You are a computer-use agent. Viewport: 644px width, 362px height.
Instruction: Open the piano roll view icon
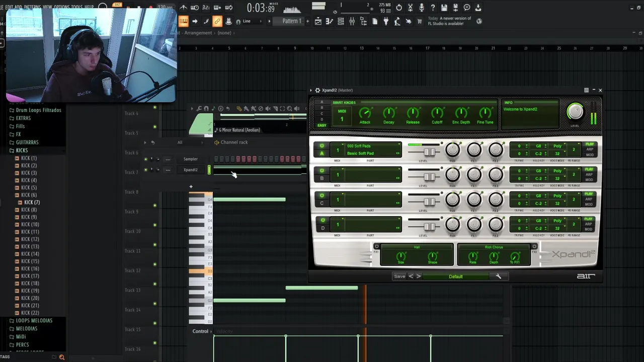(x=329, y=21)
